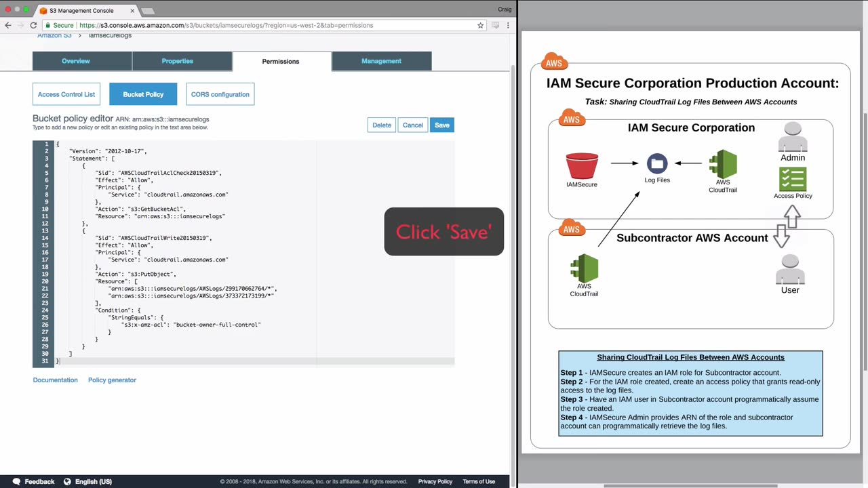Screen dimensions: 868x488
Task: Open the Privacy Policy footer link
Action: click(435, 481)
